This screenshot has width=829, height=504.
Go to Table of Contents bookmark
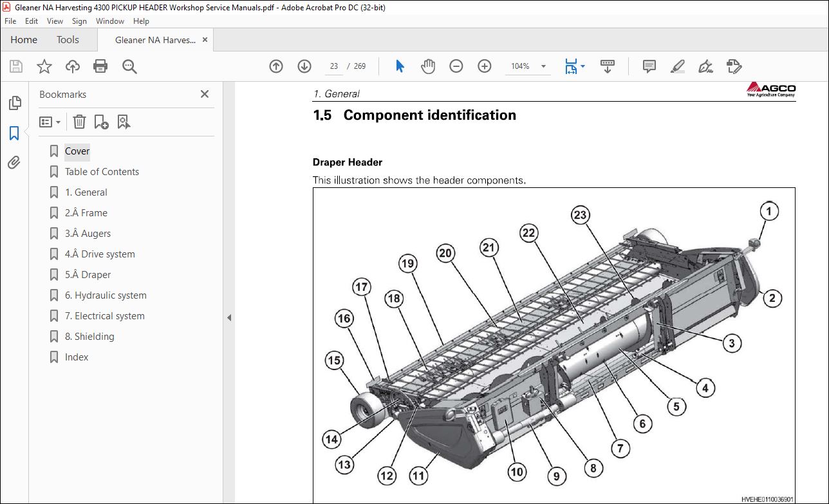click(x=102, y=172)
